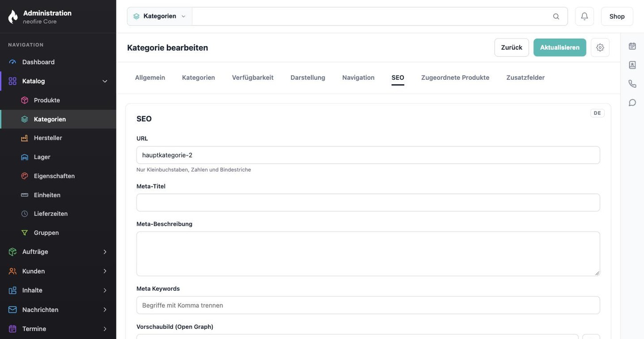Click the search magnifier icon
Screen dimensions: 644x339
click(556, 17)
